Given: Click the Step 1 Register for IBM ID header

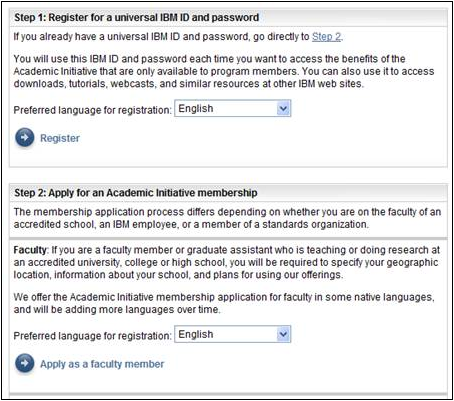Looking at the screenshot, I should point(136,17).
